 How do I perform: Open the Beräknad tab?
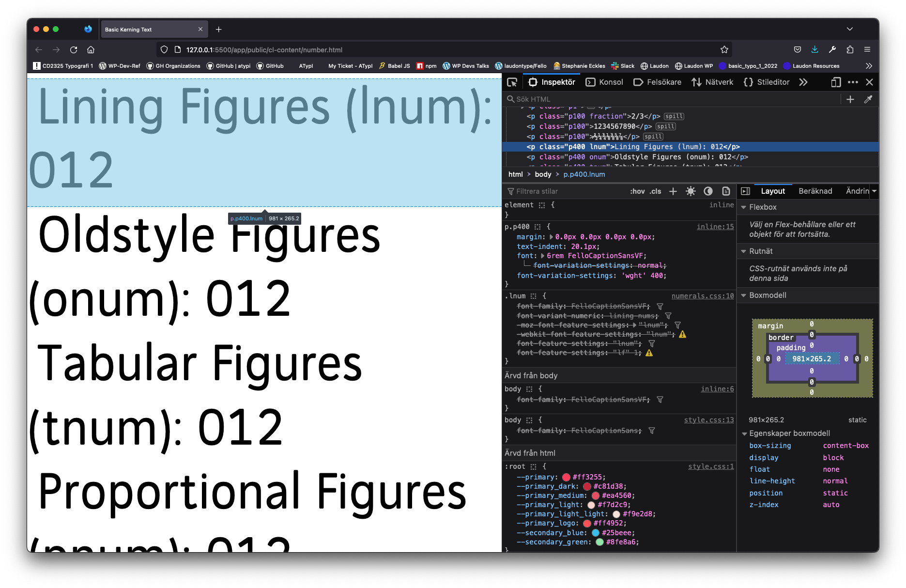coord(815,191)
